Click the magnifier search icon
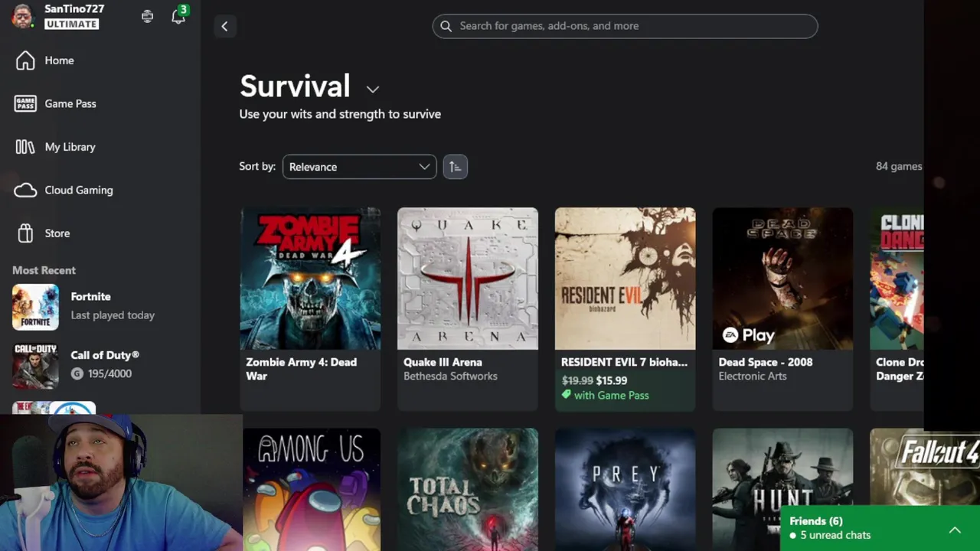 pyautogui.click(x=446, y=26)
